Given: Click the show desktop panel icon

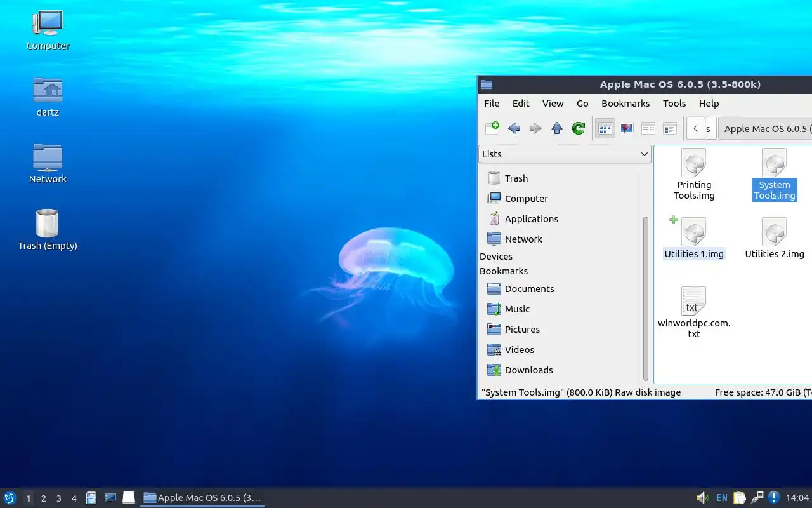Looking at the screenshot, I should [129, 498].
